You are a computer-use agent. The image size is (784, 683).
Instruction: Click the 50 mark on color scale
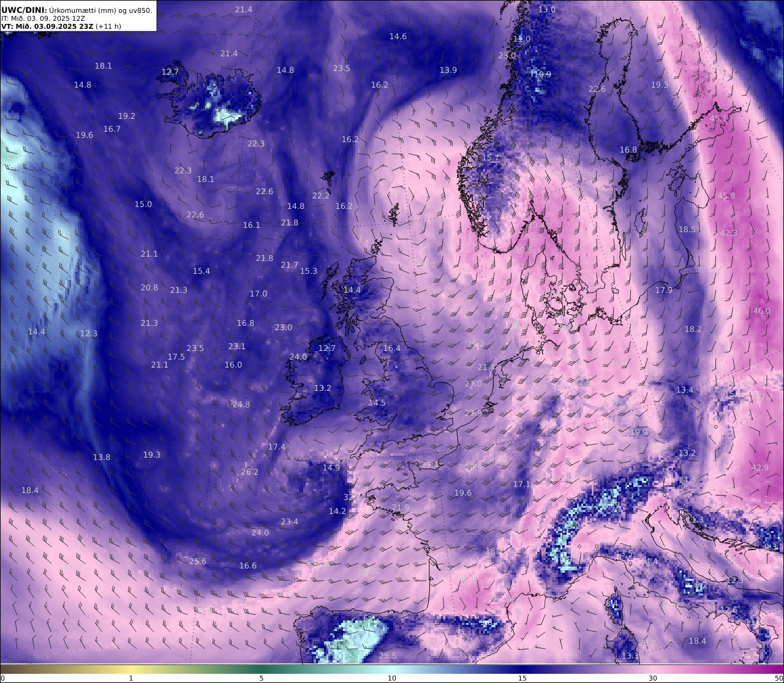click(778, 678)
